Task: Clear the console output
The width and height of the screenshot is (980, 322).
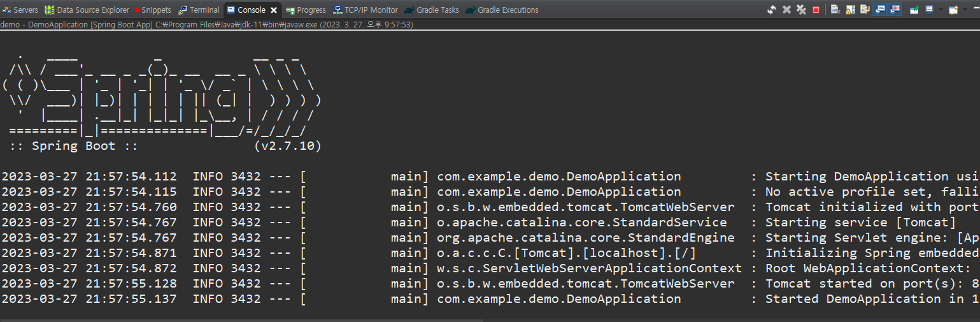Action: [835, 10]
